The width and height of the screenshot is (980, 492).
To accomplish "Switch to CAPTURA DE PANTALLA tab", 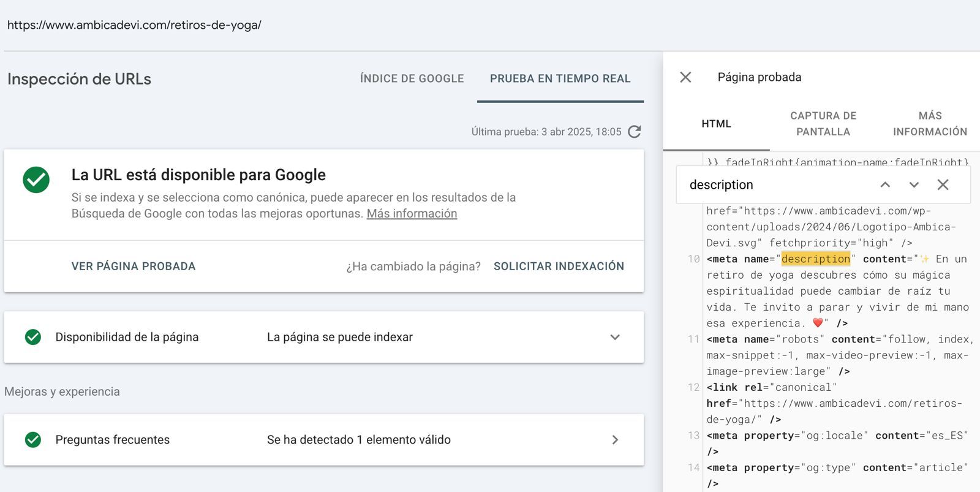I will [823, 124].
